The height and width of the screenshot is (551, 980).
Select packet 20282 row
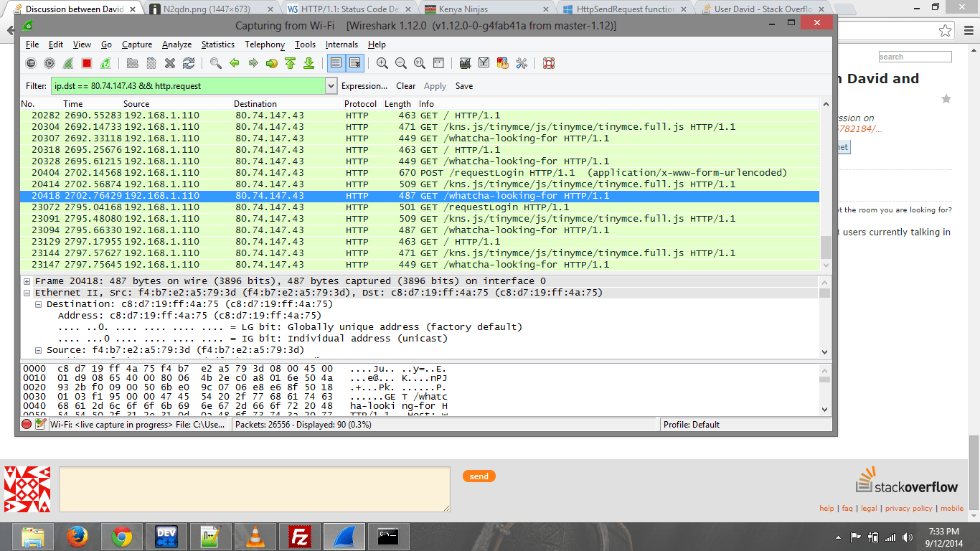[x=420, y=116]
